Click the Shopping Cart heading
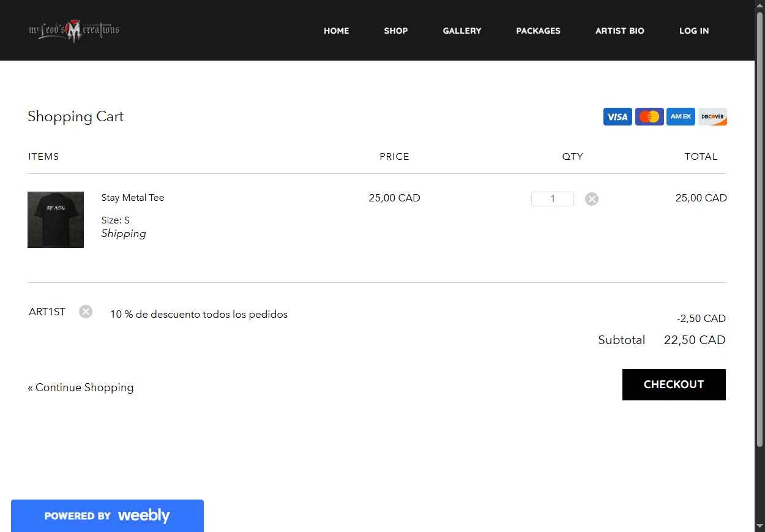765x532 pixels. (76, 116)
